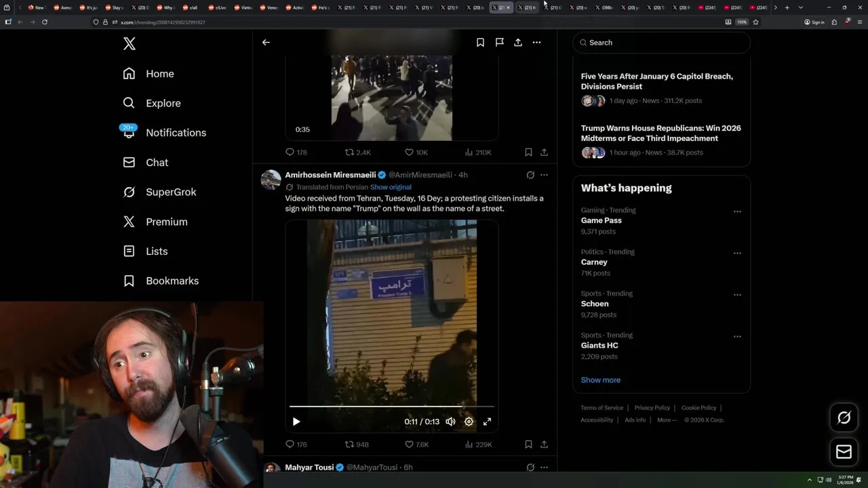Bookmark the post with 0:35 video
The width and height of the screenshot is (868, 488).
(x=528, y=152)
